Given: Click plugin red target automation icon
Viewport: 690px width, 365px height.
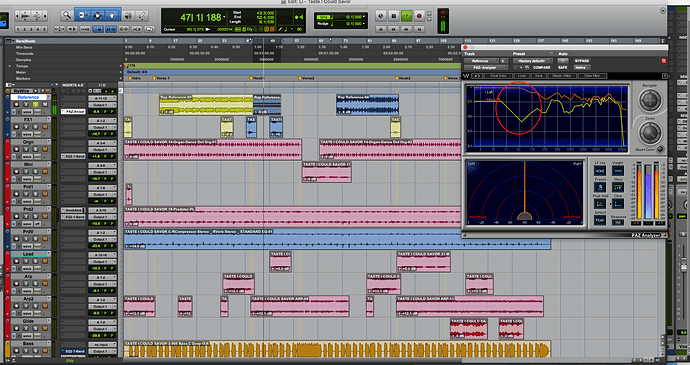Looking at the screenshot, I should (x=664, y=61).
